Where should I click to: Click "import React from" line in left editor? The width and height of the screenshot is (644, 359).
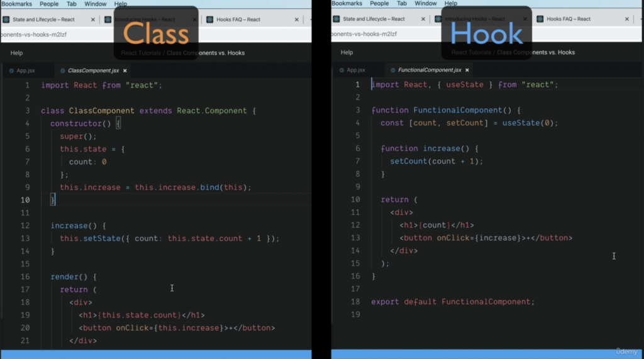[x=101, y=85]
